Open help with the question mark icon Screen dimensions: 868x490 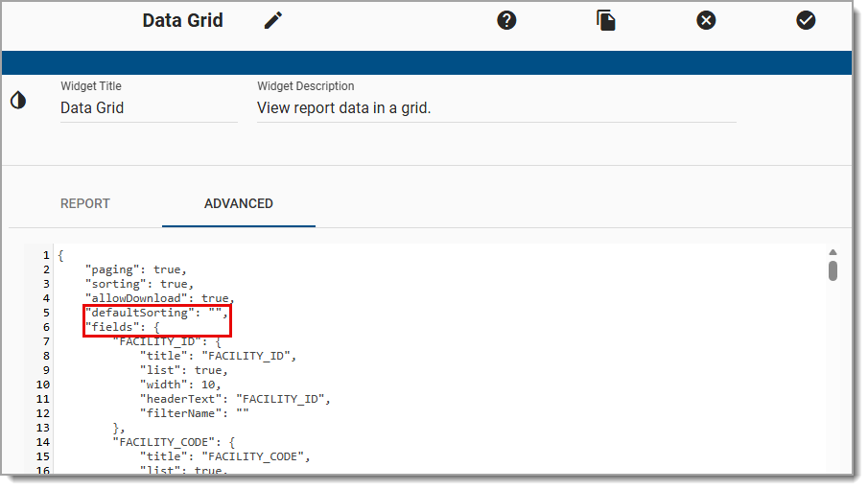[x=506, y=20]
